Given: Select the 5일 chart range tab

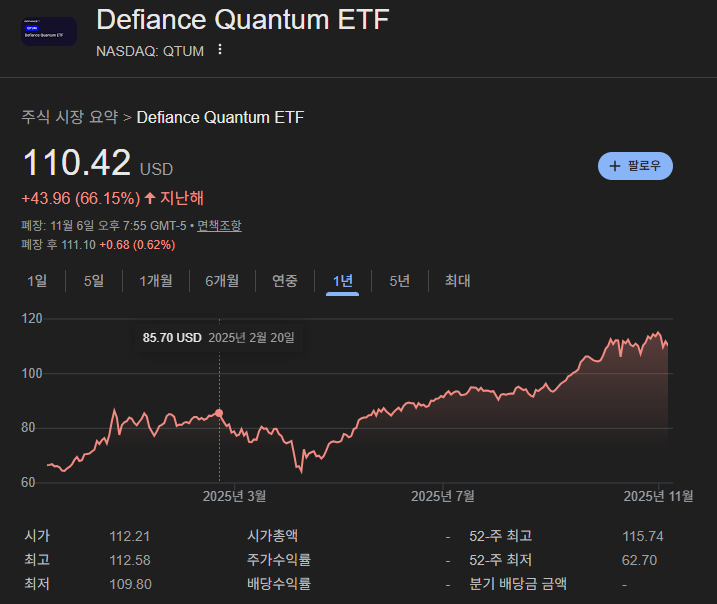Looking at the screenshot, I should (93, 281).
